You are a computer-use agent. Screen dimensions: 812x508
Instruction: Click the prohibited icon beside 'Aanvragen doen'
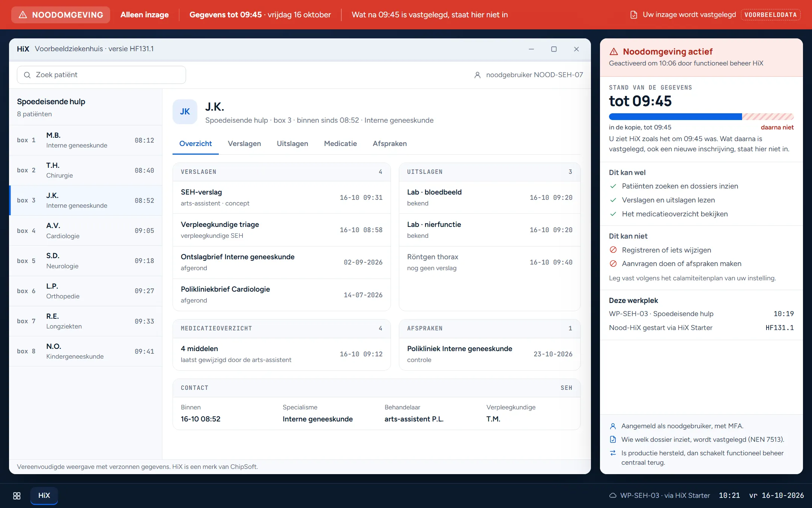pos(613,263)
